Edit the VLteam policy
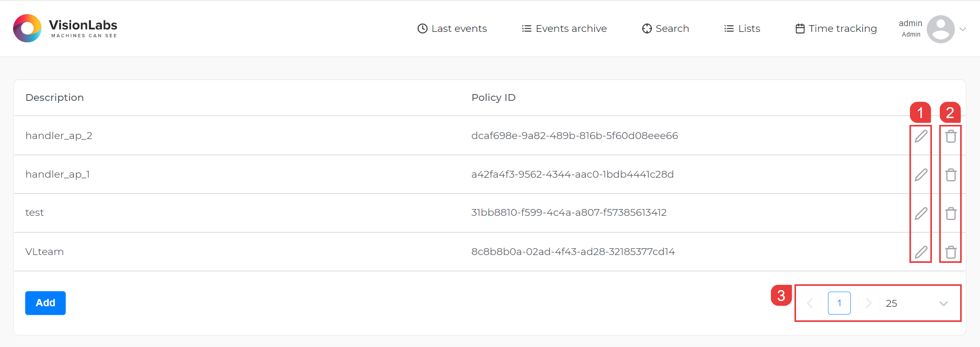Screen dimensions: 980x347 pyautogui.click(x=921, y=252)
